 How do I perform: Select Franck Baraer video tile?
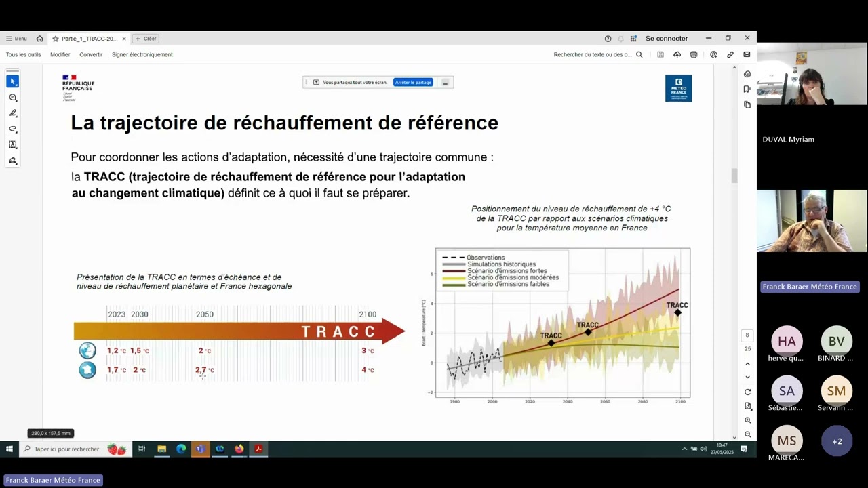pos(812,221)
